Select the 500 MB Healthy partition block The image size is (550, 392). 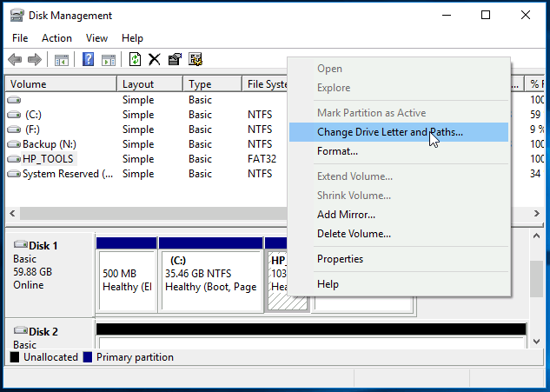click(x=127, y=281)
